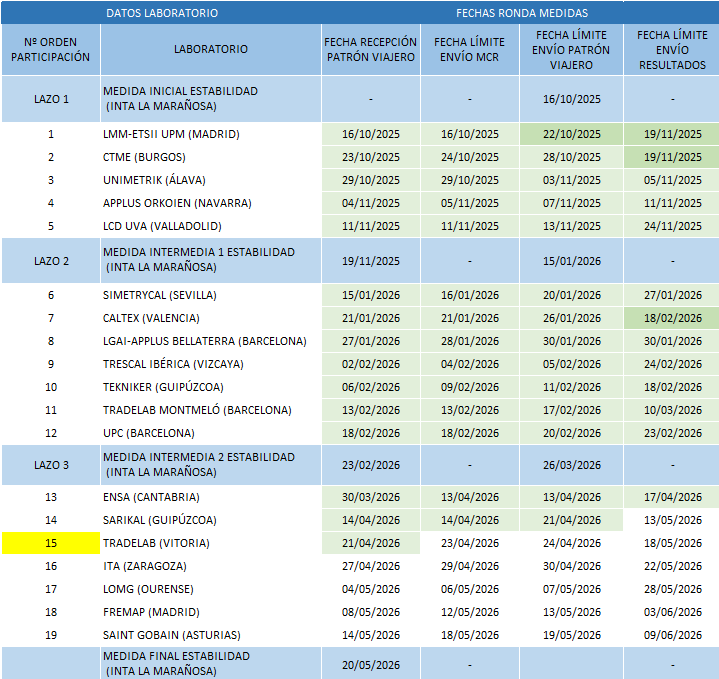Screen dimensions: 719x679
Task: Select the DATOS LABORATORIO banner header
Action: (161, 13)
